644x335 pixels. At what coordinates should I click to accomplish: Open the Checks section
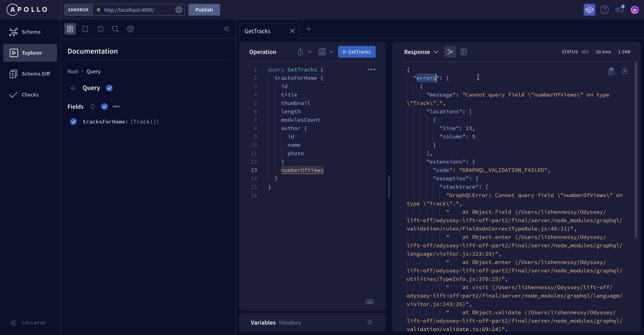pyautogui.click(x=30, y=95)
